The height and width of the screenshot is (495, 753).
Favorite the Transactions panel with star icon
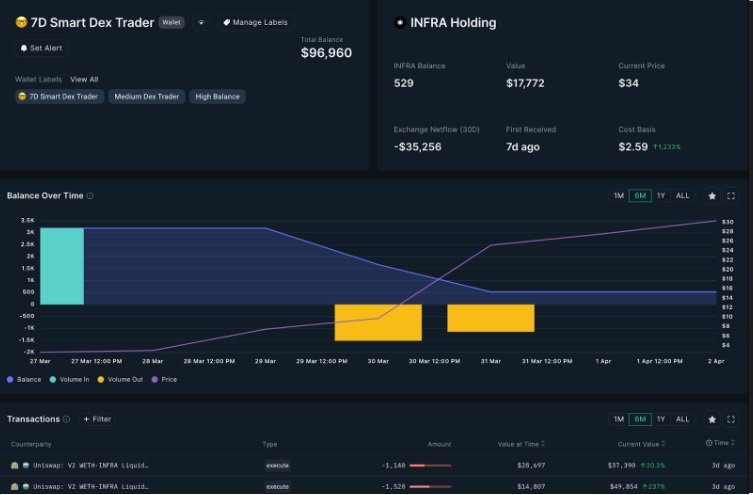pos(712,419)
